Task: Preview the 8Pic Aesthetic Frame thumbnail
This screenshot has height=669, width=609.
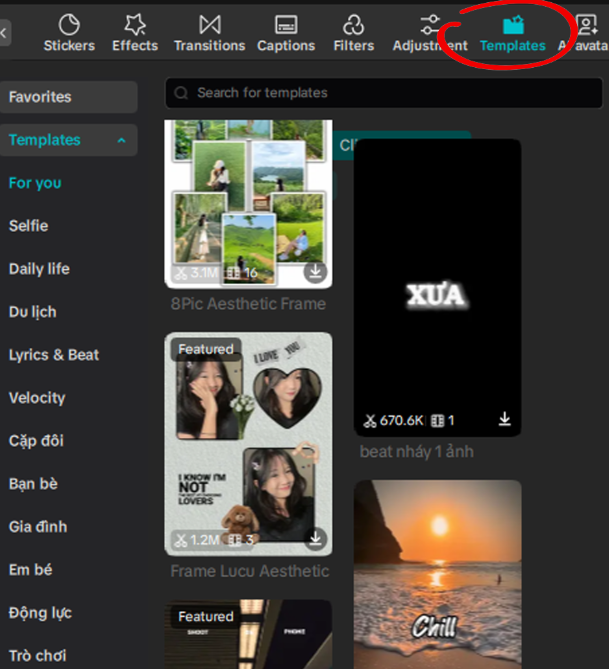Action: pos(248,204)
